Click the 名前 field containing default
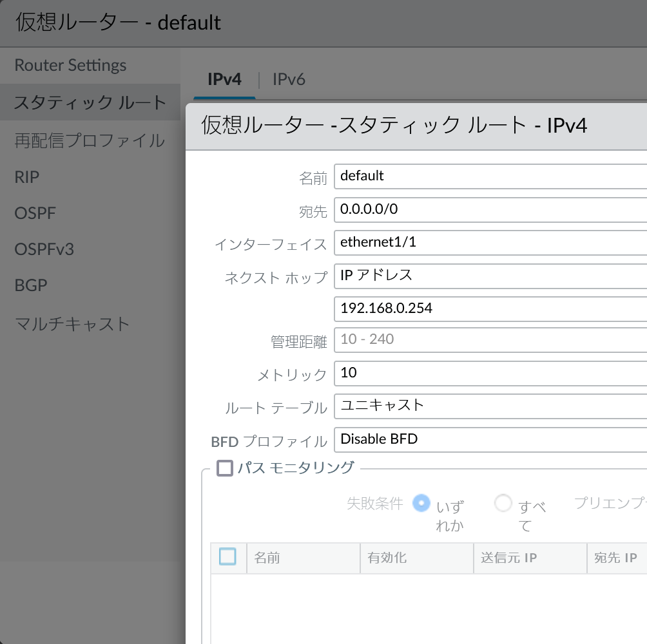The image size is (647, 644). [x=490, y=176]
